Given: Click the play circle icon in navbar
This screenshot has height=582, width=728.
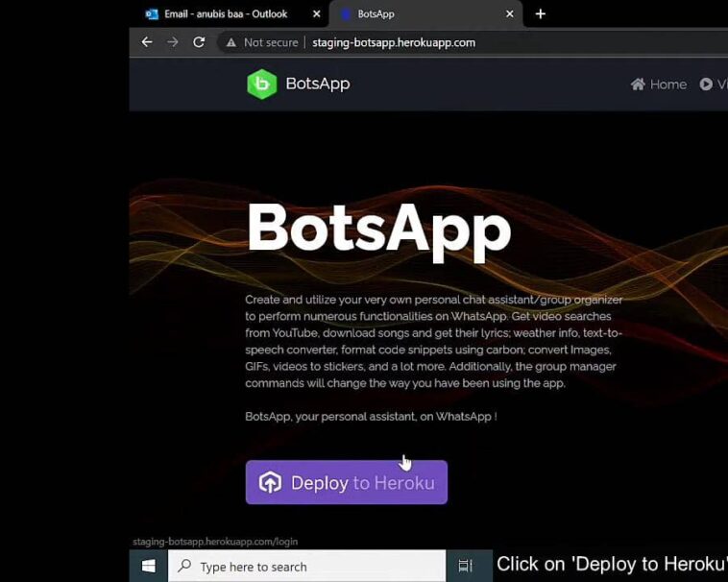Looking at the screenshot, I should (706, 84).
